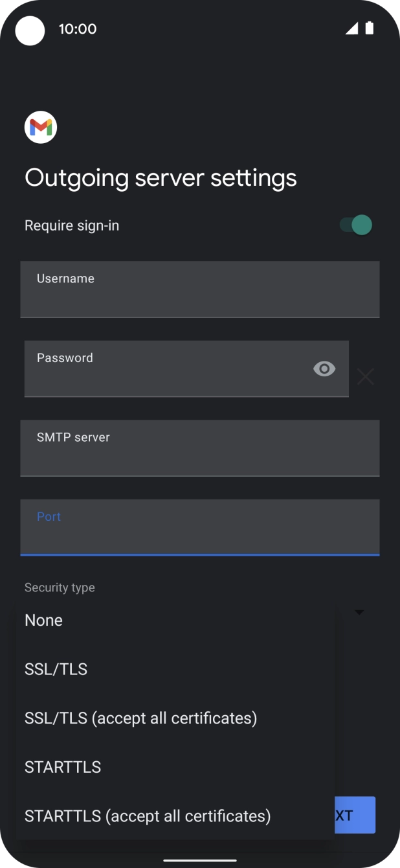
Task: Click the signal strength icon
Action: coord(352,29)
